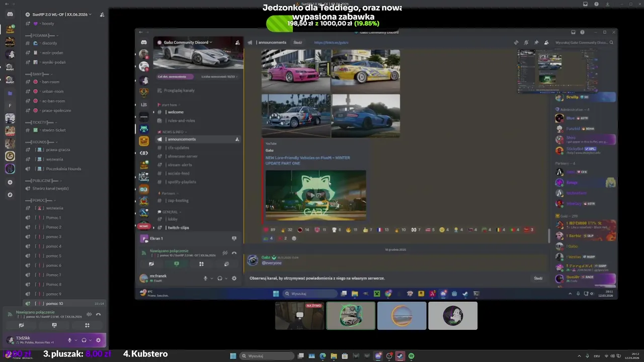Toggle the French flag reaction with 13
Viewport: 644px width, 362px height.
click(383, 230)
